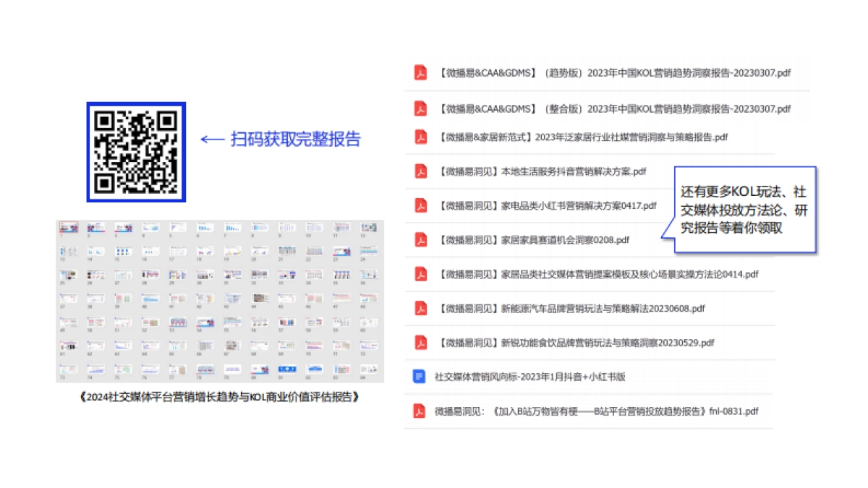Click the blue document icon beside 社交媒体营销风向标

point(420,377)
